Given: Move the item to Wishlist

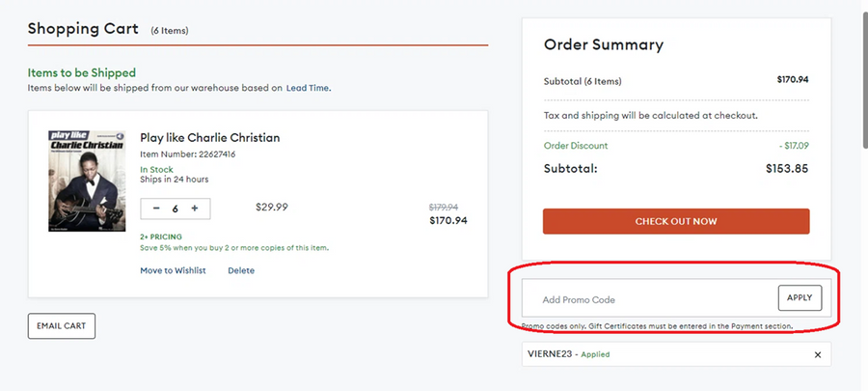Looking at the screenshot, I should tap(173, 270).
